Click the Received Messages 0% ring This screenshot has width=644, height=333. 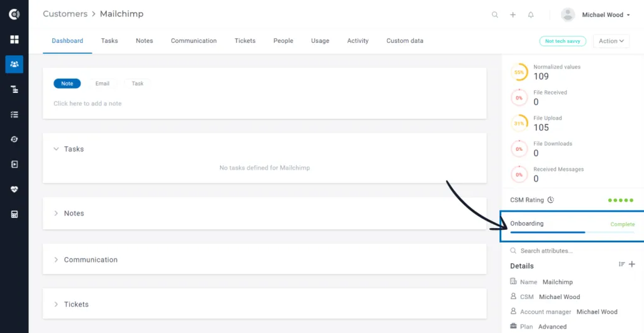coord(519,174)
